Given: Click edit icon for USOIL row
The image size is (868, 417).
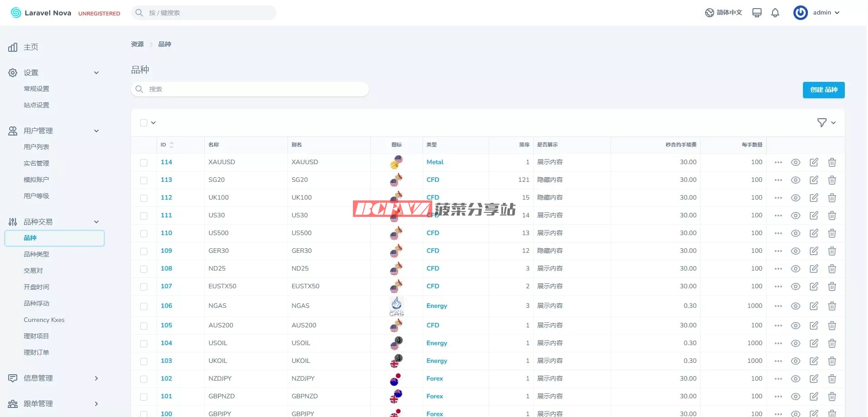Looking at the screenshot, I should 814,343.
